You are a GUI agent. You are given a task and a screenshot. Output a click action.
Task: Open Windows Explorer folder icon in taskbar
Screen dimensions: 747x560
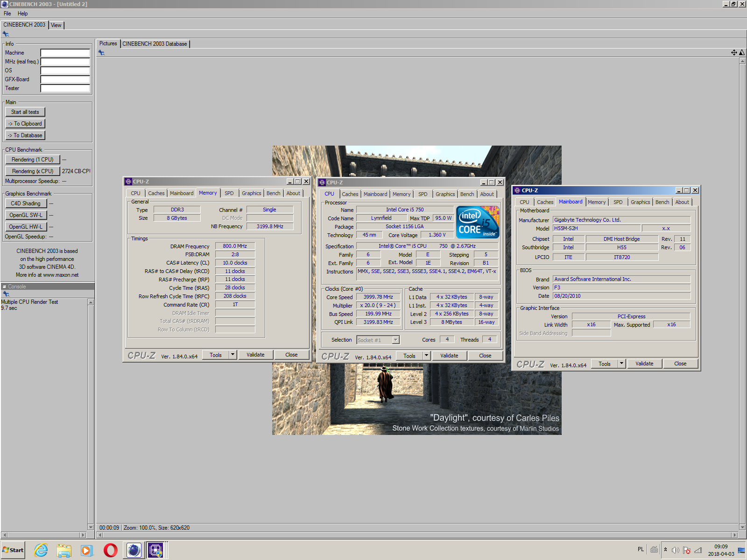pos(64,550)
